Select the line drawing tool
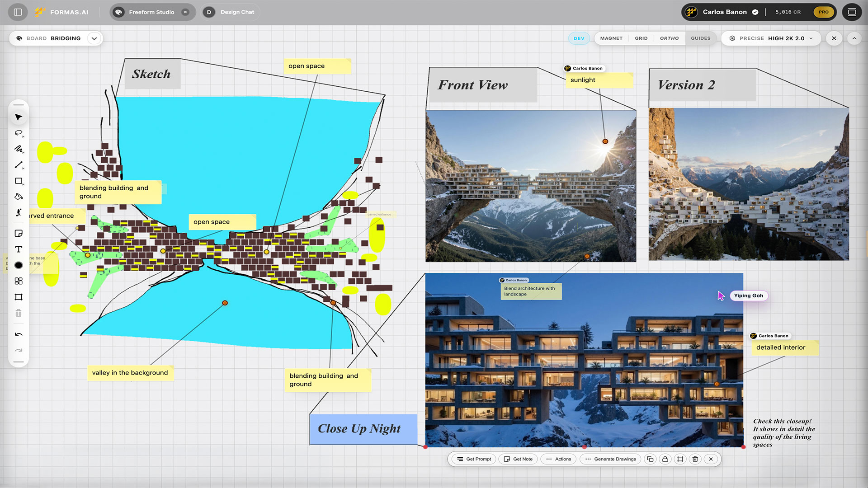Viewport: 868px width, 488px height. point(19,165)
